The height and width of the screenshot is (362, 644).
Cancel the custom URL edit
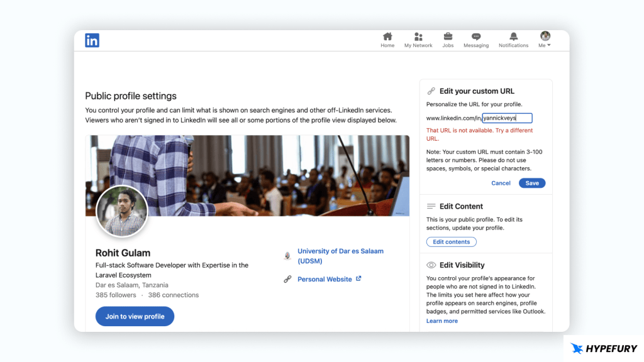coord(501,183)
